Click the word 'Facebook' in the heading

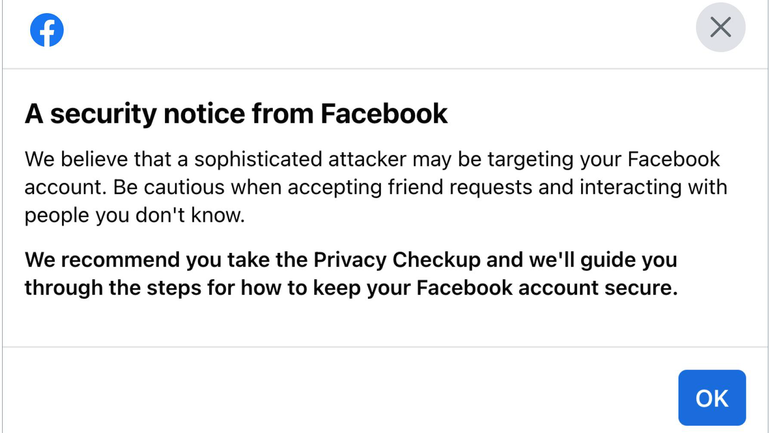pyautogui.click(x=384, y=114)
